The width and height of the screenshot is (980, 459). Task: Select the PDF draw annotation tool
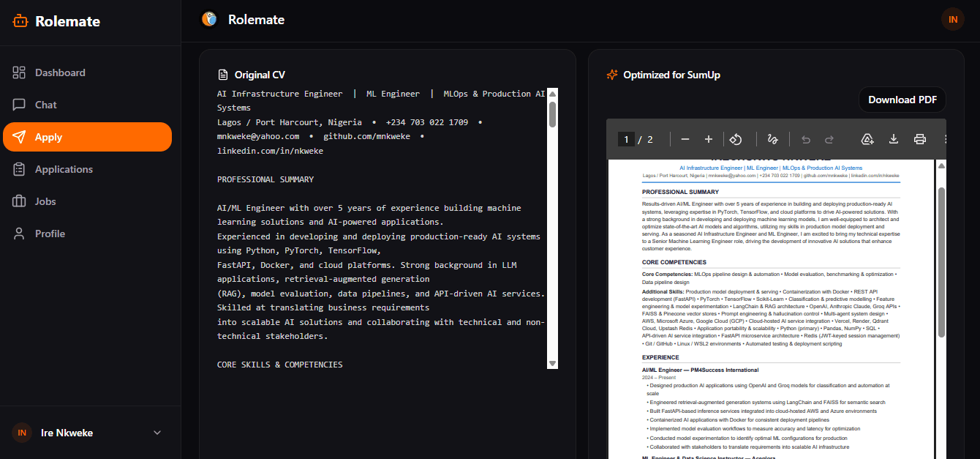pyautogui.click(x=772, y=139)
